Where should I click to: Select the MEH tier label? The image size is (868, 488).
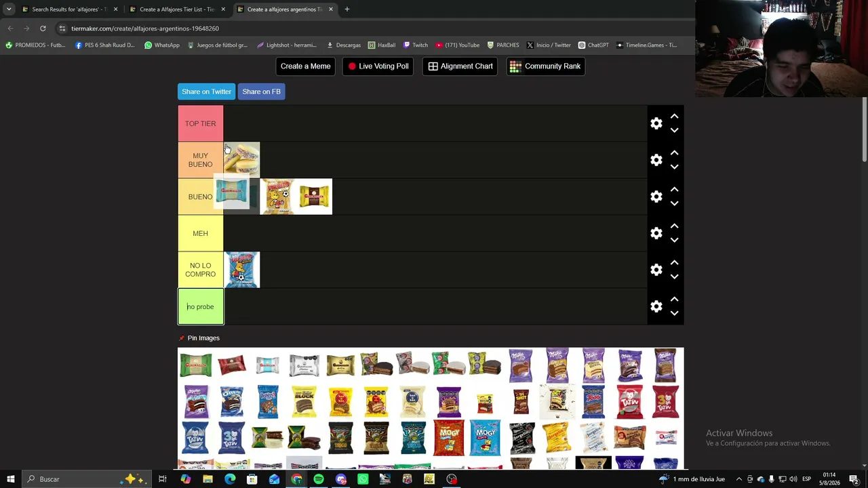click(x=200, y=233)
